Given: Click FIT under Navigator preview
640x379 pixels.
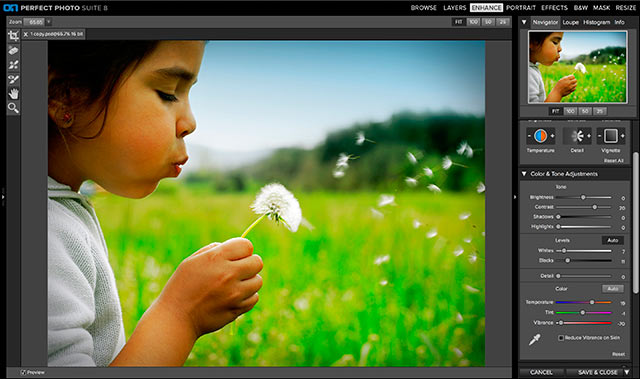Looking at the screenshot, I should click(x=556, y=111).
